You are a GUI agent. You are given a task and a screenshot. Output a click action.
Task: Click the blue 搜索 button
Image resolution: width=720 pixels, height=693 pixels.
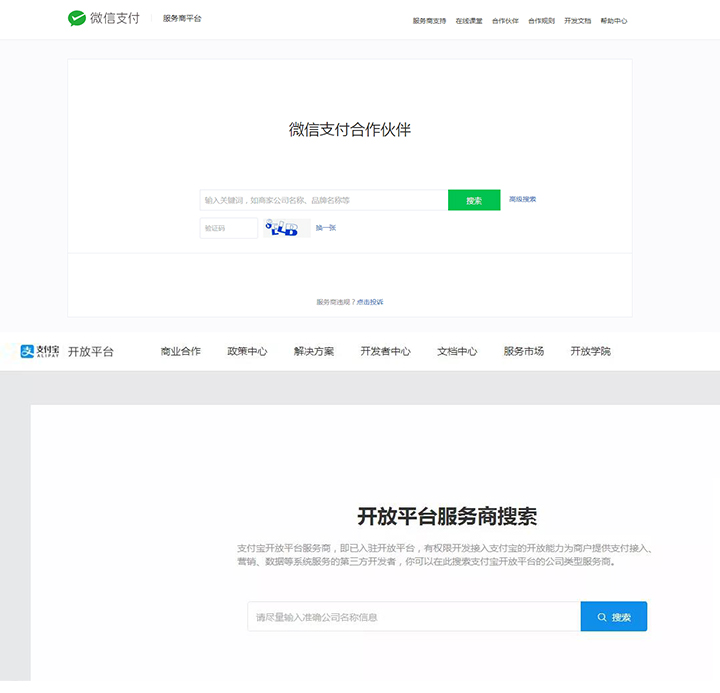614,617
